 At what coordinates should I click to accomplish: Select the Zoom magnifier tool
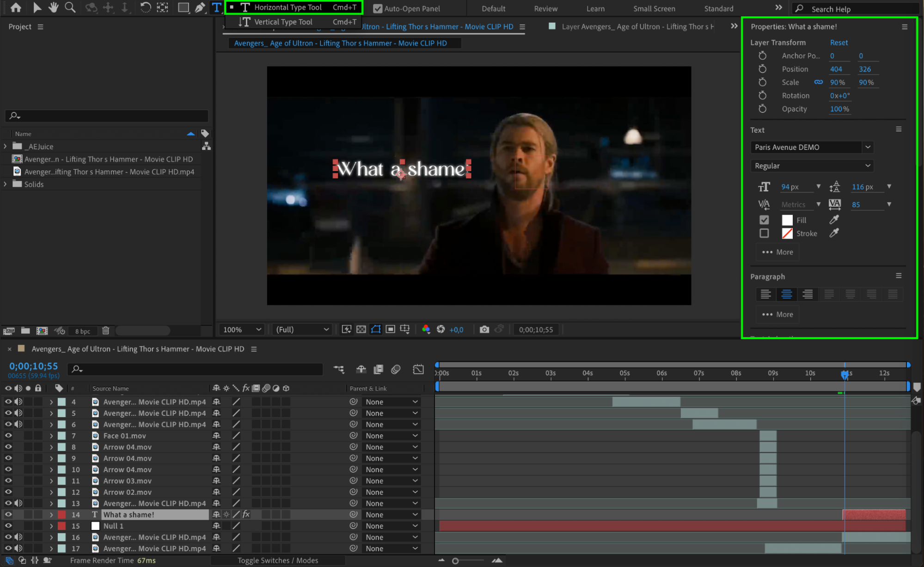[x=70, y=7]
